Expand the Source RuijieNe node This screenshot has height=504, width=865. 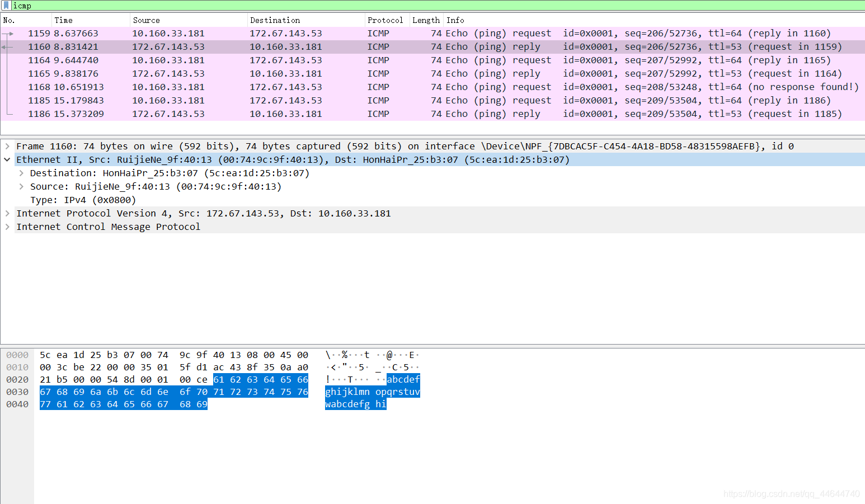pos(21,186)
